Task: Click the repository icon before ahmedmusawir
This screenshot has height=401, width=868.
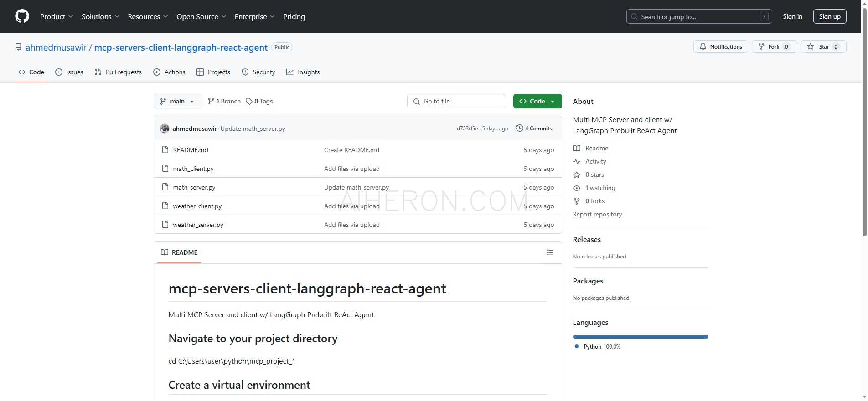Action: pyautogui.click(x=18, y=47)
